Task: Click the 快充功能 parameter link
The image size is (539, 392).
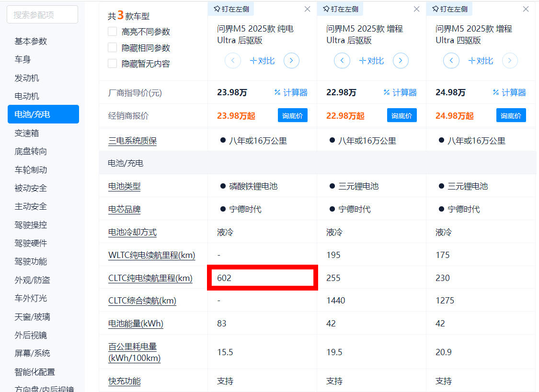Action: tap(125, 381)
